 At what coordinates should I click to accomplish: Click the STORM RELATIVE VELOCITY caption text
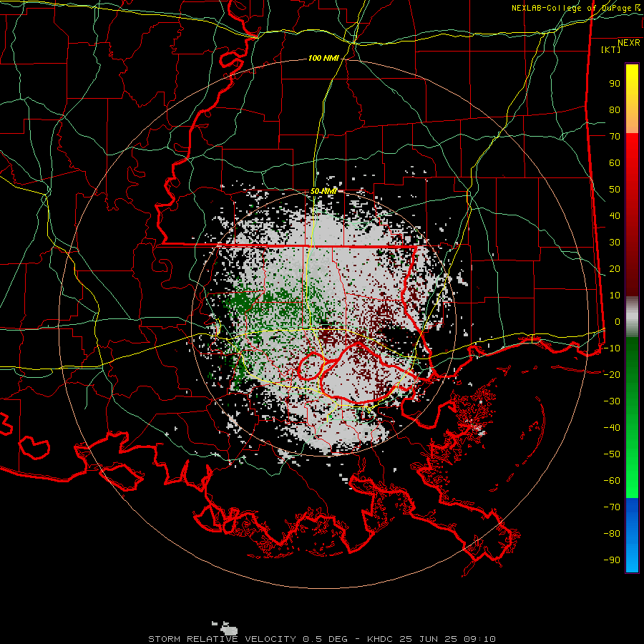point(222,639)
